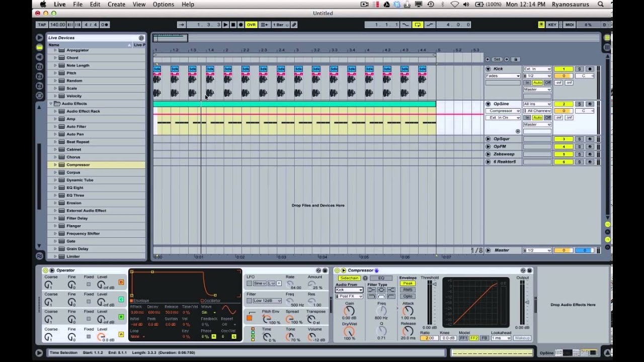Toggle the Follow playback arrow
Viewport: 644px width, 362px height.
(182, 25)
